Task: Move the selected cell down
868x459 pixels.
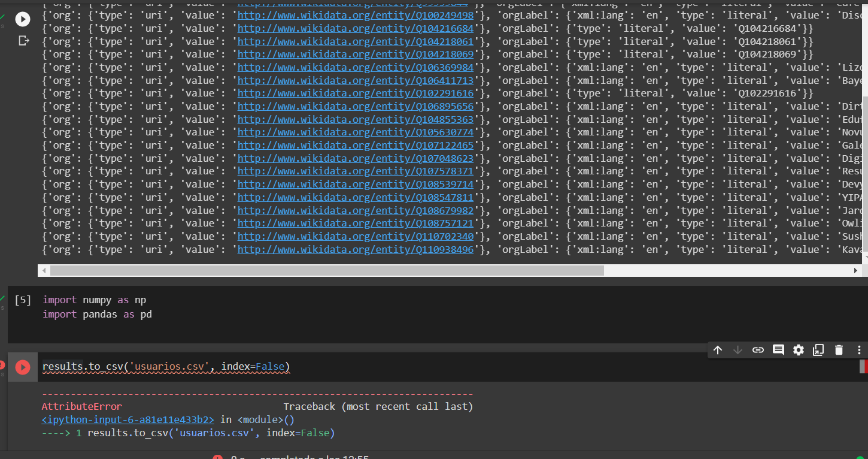Action: coord(738,350)
